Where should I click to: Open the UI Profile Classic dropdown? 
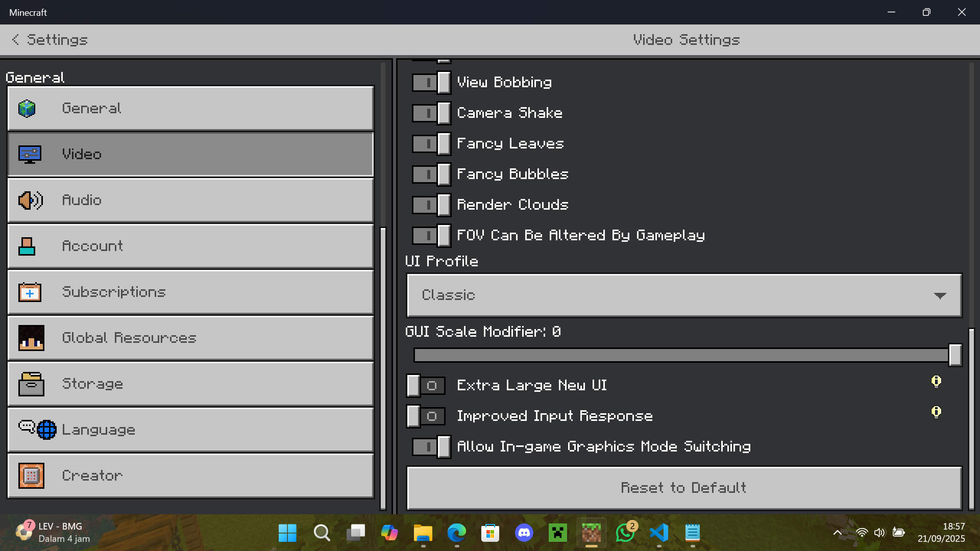click(684, 295)
